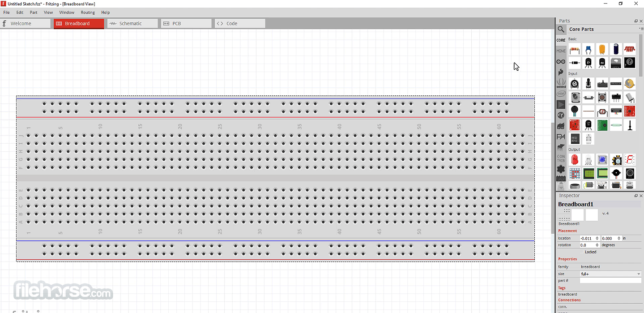Pick the red LED in Output

(x=575, y=160)
